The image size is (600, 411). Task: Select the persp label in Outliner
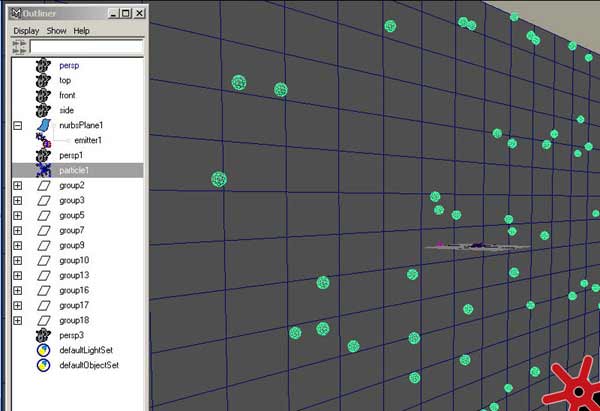69,65
